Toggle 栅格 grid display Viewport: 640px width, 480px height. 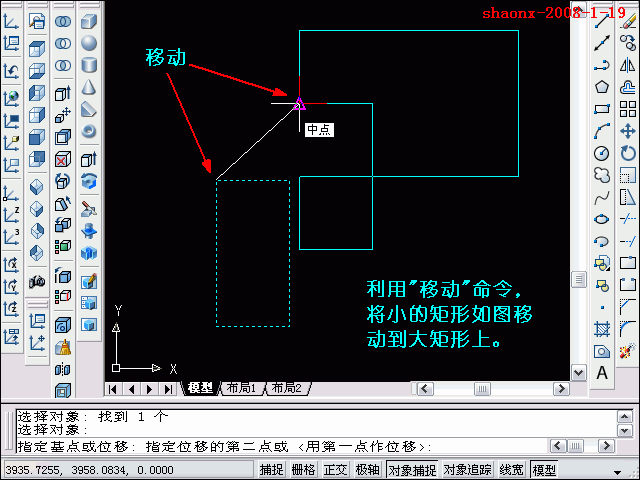(x=303, y=470)
